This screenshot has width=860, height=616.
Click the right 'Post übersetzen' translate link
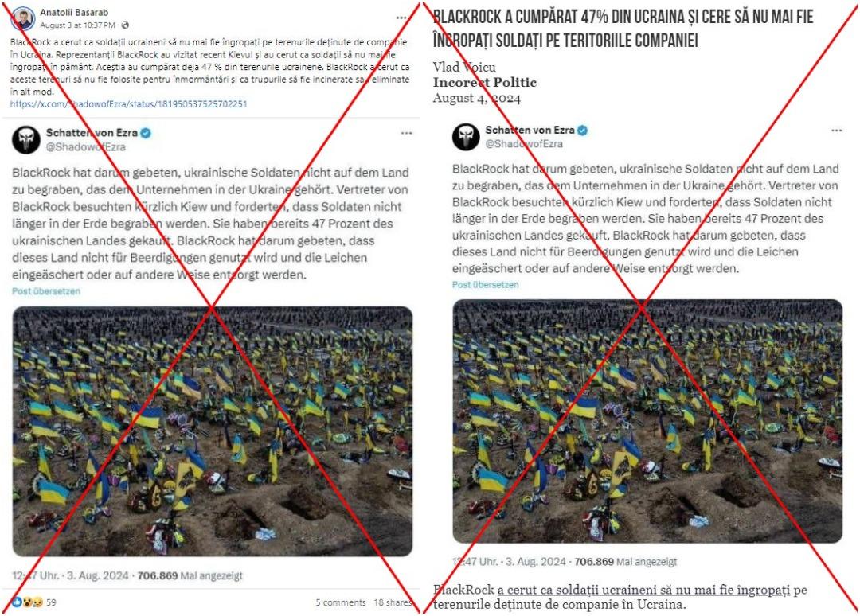click(486, 284)
